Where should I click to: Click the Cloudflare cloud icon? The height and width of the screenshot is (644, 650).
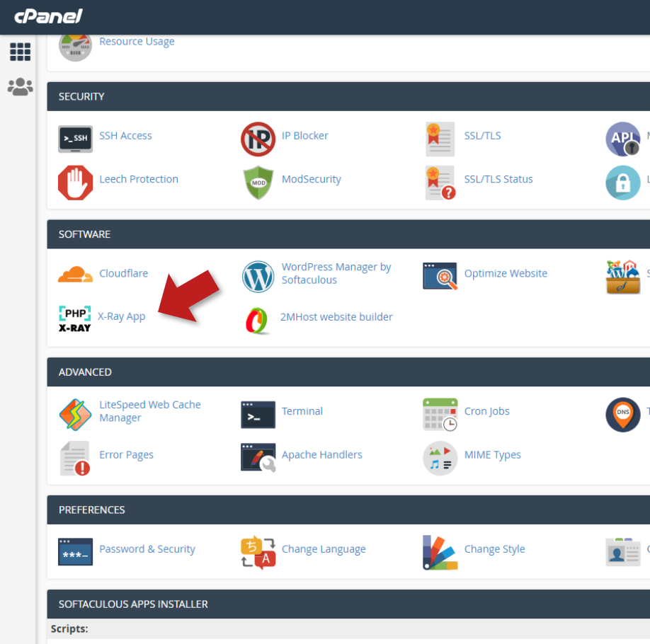click(75, 275)
